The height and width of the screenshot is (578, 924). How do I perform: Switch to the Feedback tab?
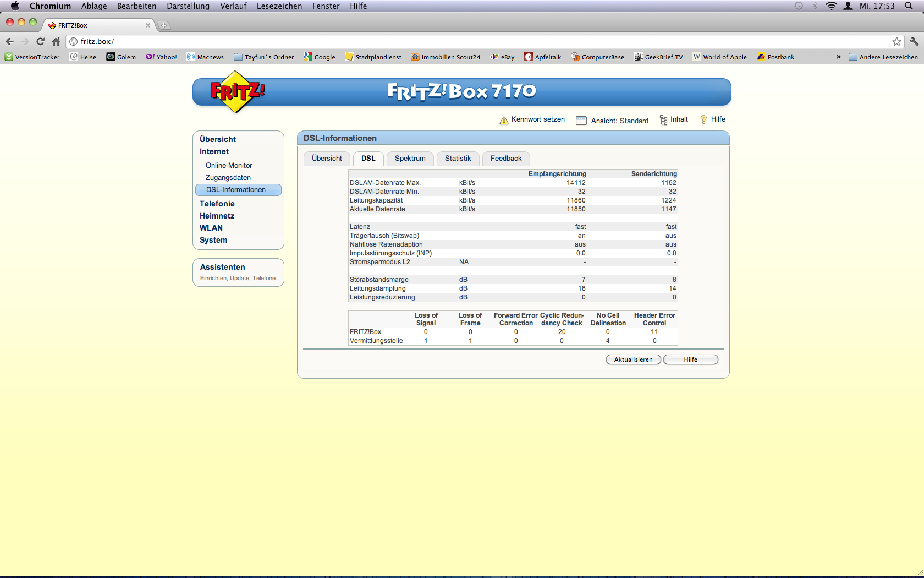pyautogui.click(x=506, y=159)
